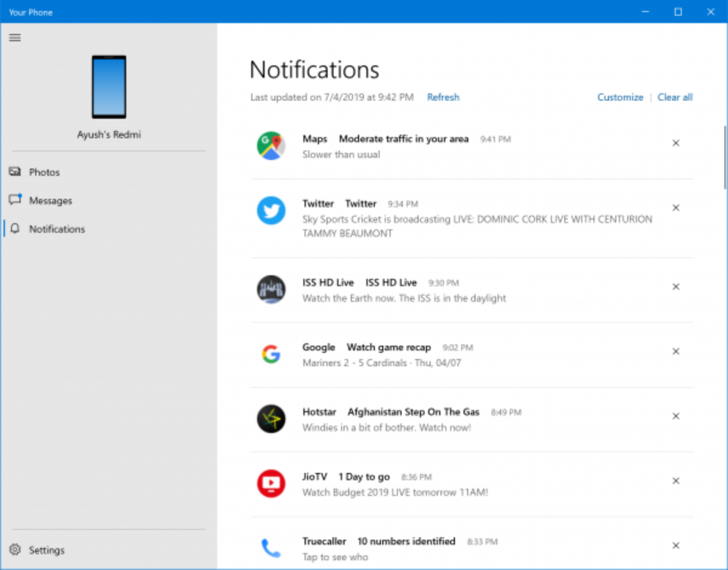Dismiss the Maps traffic notification
Screen dimensions: 728x570
(x=676, y=143)
